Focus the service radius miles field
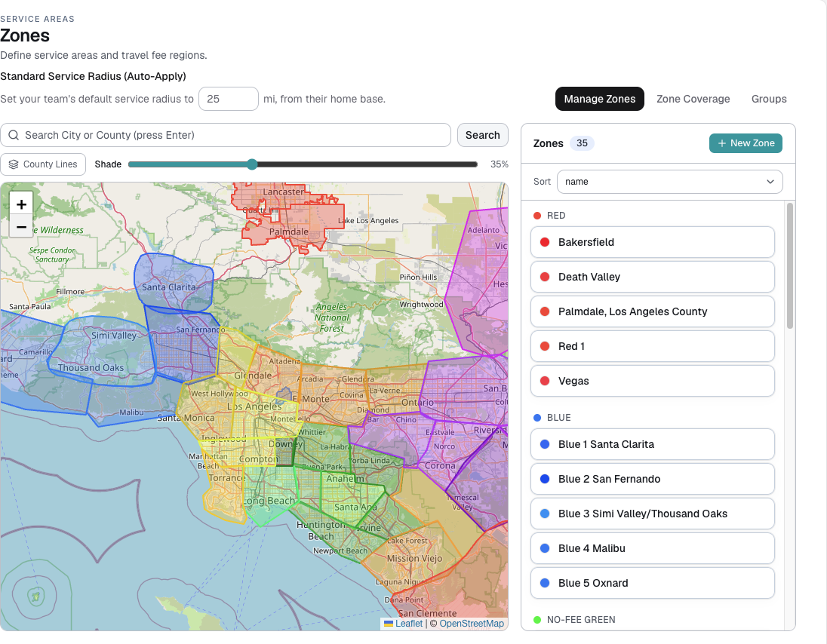 229,99
